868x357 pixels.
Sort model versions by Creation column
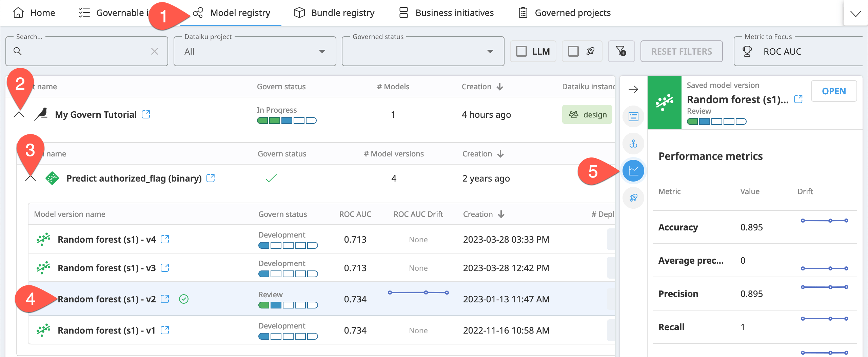[x=484, y=214]
